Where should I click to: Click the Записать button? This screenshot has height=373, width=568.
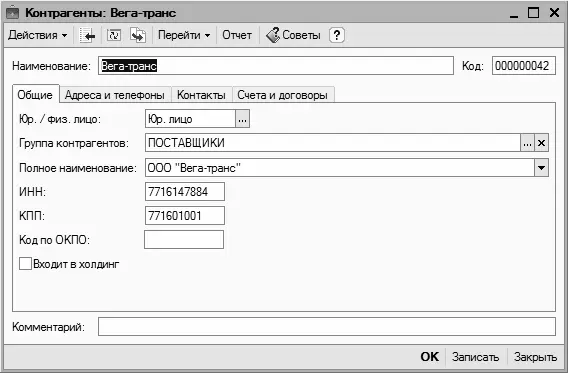point(475,357)
